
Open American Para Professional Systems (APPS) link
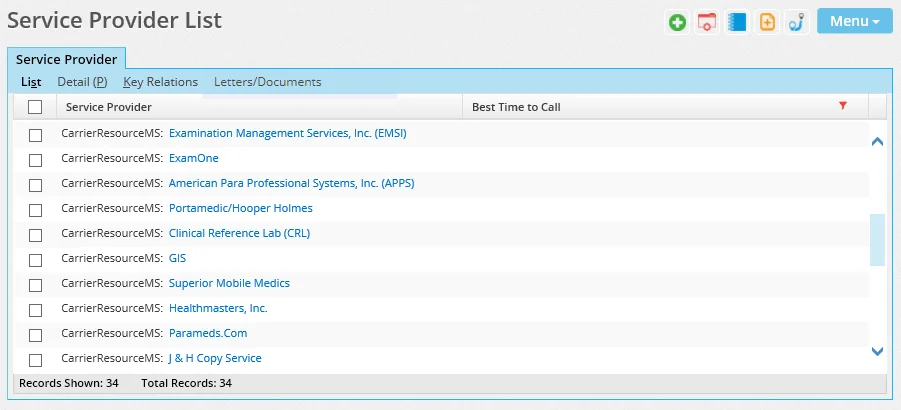(x=291, y=183)
